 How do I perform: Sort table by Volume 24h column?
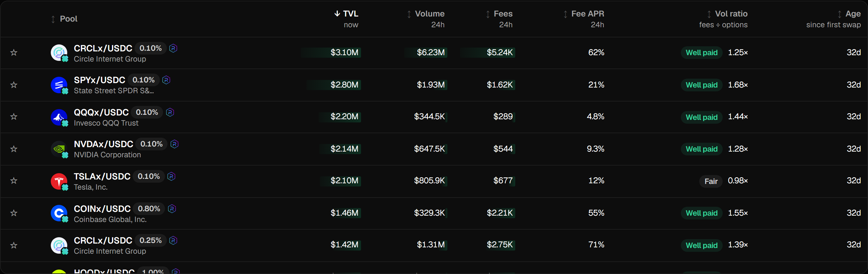[x=425, y=14]
